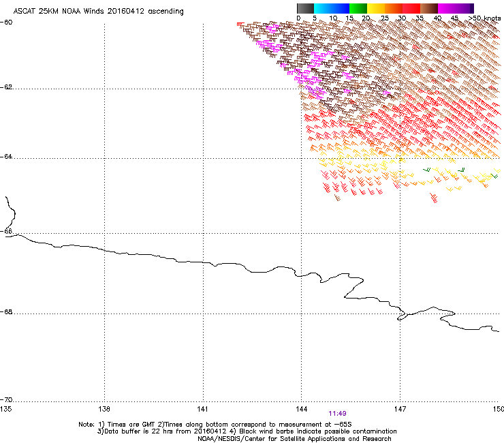Click the NOAA/NESDIS credit line
The image size is (504, 443).
click(294, 439)
